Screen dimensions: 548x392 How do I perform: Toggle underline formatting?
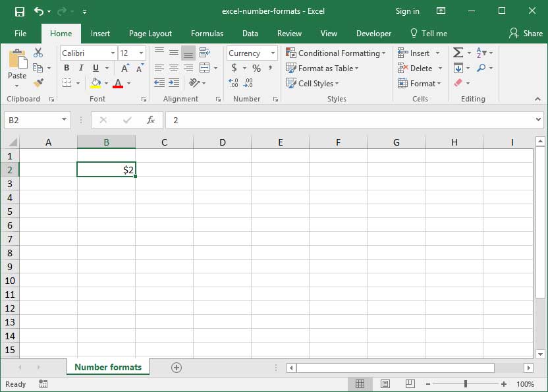tap(95, 67)
